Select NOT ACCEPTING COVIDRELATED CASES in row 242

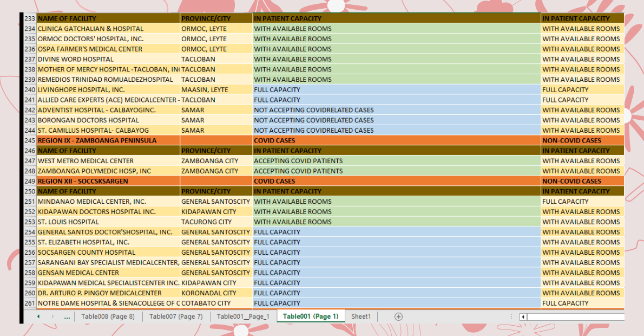397,110
